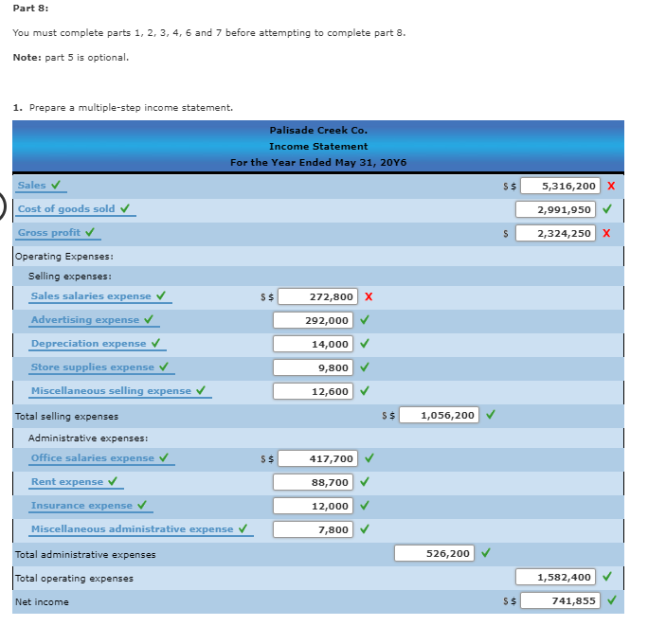Screen dimensions: 666x644
Task: Open the Store supplies expense dropdown
Action: pyautogui.click(x=101, y=367)
